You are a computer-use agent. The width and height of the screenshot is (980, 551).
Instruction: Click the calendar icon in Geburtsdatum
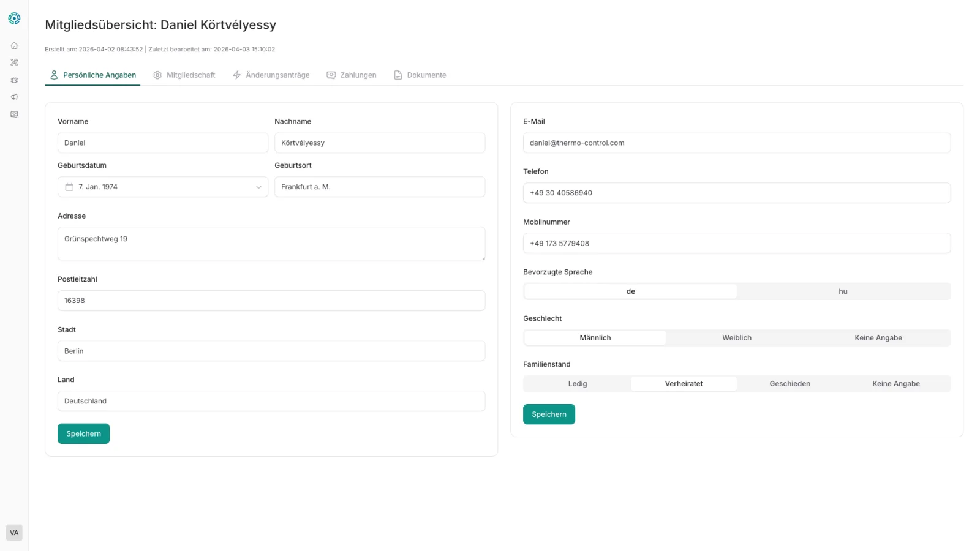(x=69, y=187)
